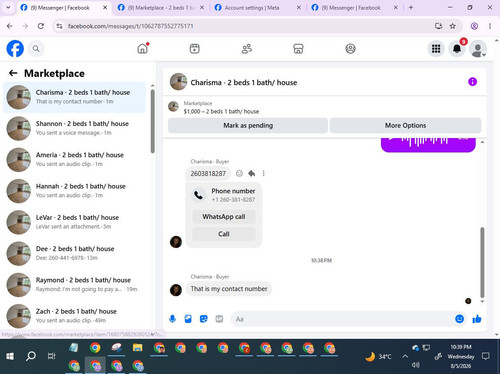Click the voice message waveform bubble
This screenshot has width=500, height=374.
(428, 144)
